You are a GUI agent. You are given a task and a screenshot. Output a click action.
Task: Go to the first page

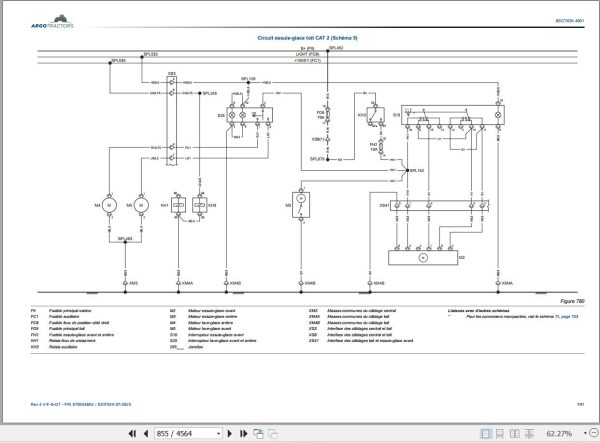[x=132, y=433]
